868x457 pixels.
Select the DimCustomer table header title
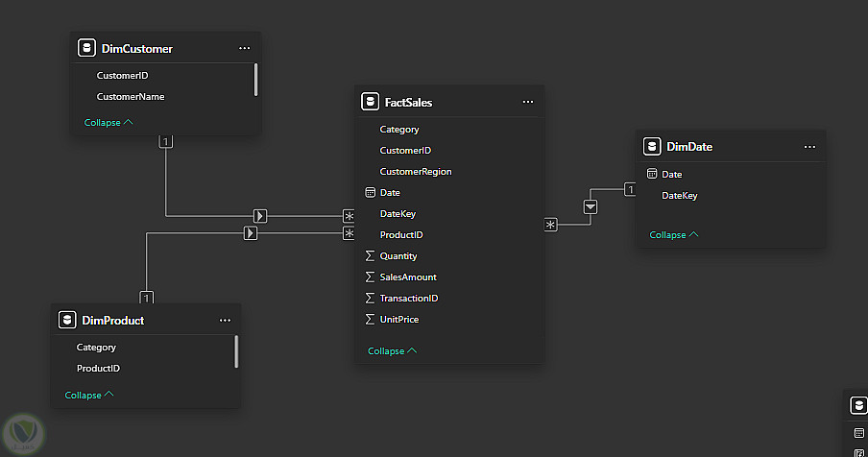tap(137, 49)
